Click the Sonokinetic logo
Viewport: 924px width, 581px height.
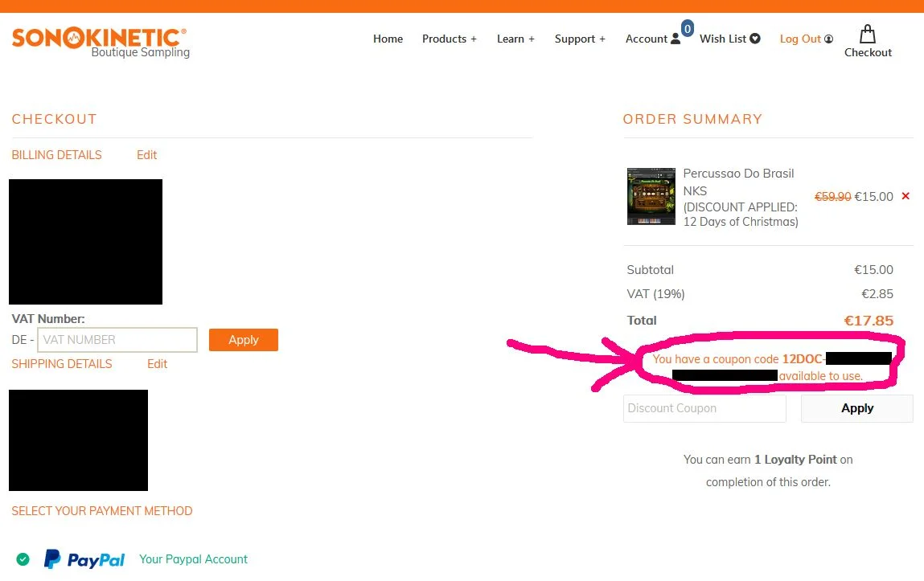click(101, 43)
